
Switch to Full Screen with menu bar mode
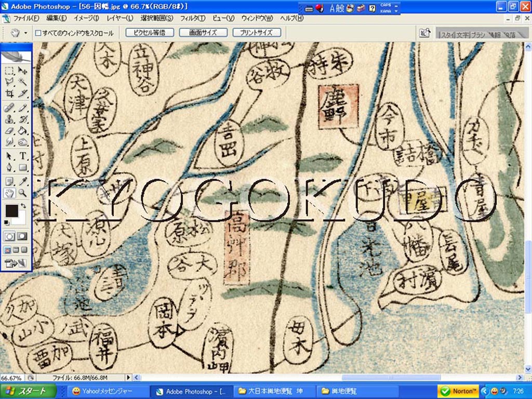[x=16, y=250]
